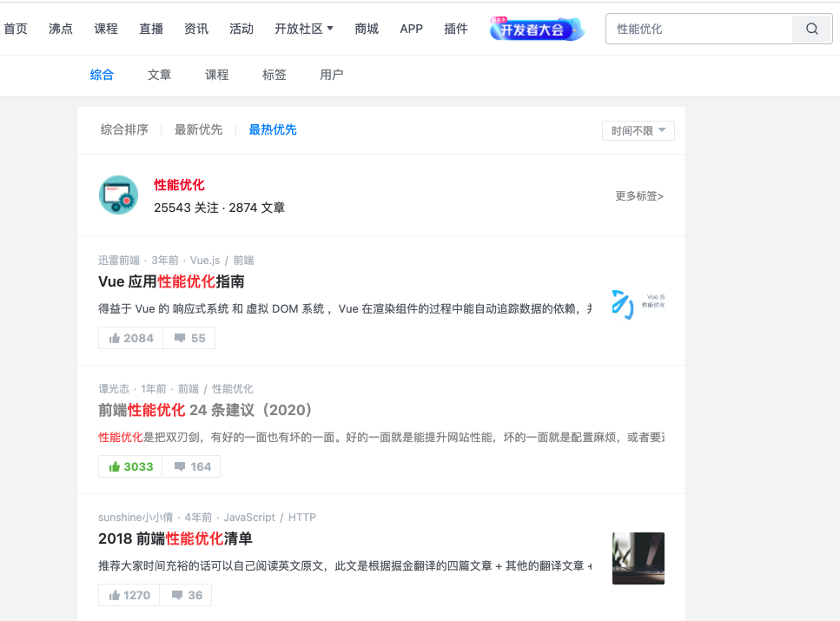The height and width of the screenshot is (621, 840).
Task: Open comments on Vue 应用性能优化指南 article
Action: 189,338
